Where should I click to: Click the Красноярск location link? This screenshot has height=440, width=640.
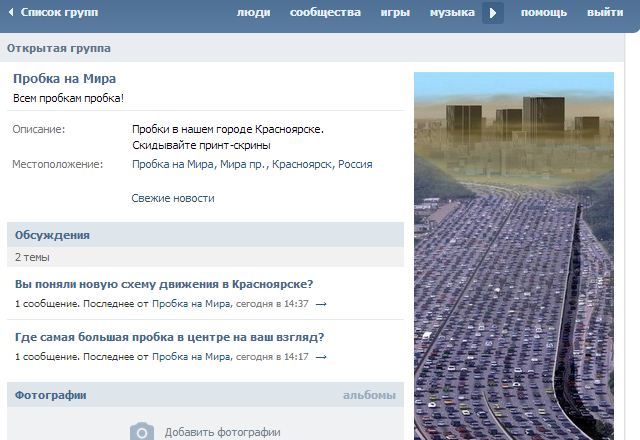click(x=304, y=164)
